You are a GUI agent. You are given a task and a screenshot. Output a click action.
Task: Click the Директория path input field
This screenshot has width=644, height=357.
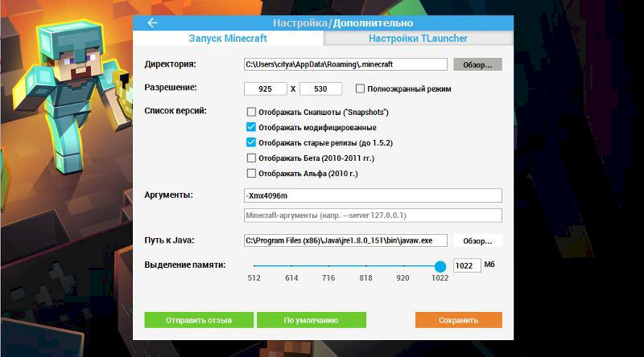pyautogui.click(x=345, y=64)
